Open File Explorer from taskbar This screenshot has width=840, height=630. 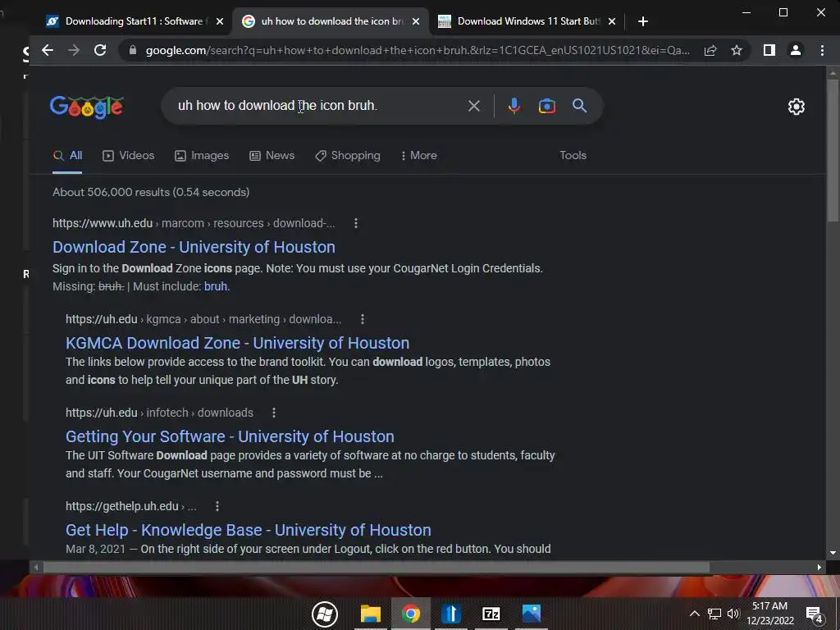coord(370,614)
